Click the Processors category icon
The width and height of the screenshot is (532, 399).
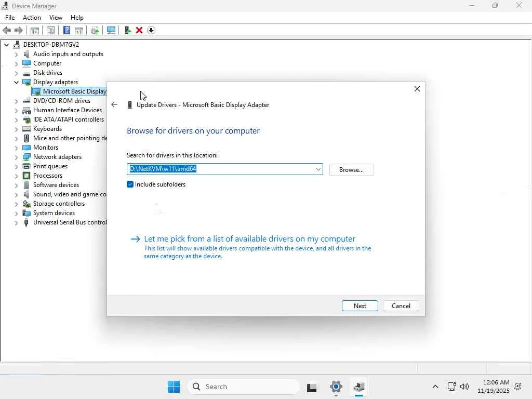[26, 176]
